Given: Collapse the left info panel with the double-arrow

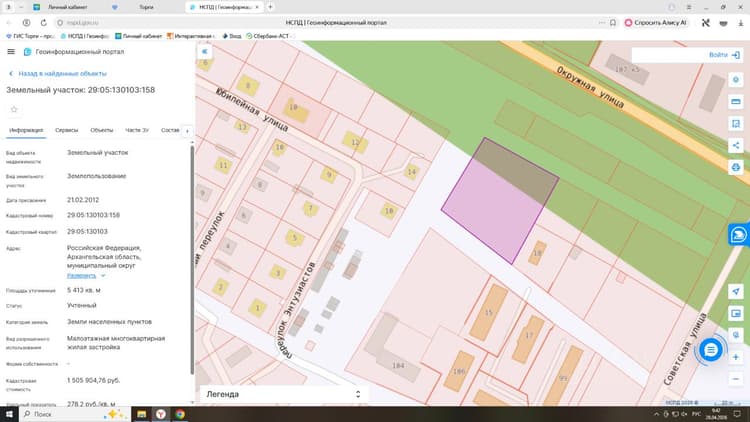Looking at the screenshot, I should [205, 52].
